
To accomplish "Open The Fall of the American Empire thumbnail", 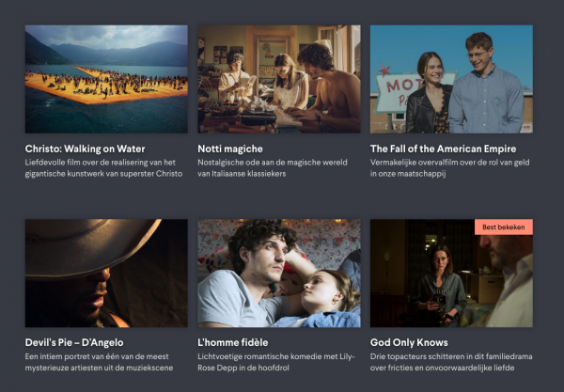I will pyautogui.click(x=451, y=79).
